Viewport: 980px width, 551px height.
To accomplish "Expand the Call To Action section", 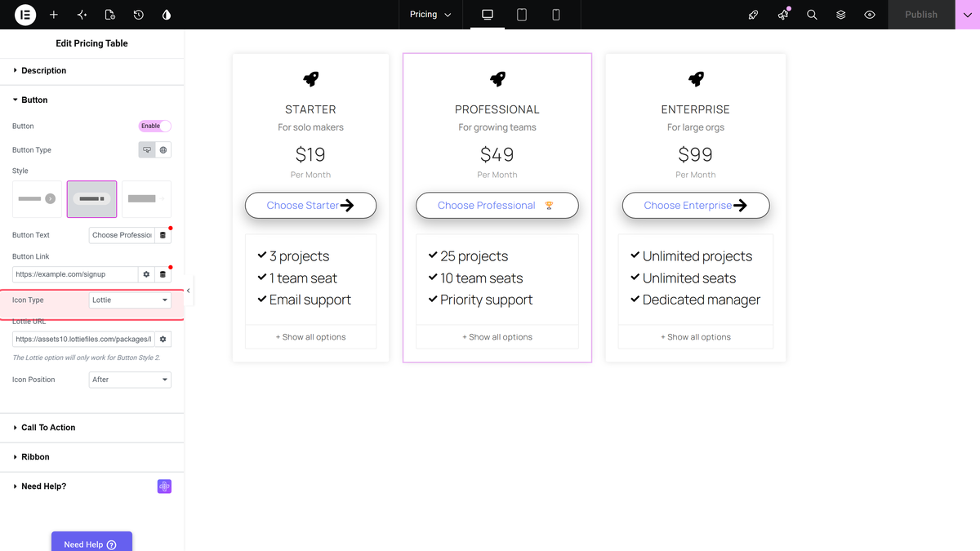I will pyautogui.click(x=92, y=428).
